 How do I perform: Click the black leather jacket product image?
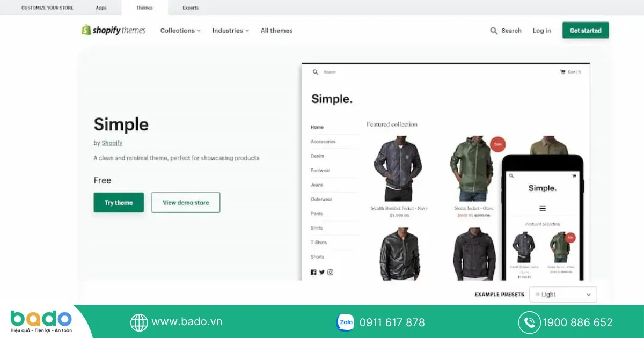tap(400, 254)
